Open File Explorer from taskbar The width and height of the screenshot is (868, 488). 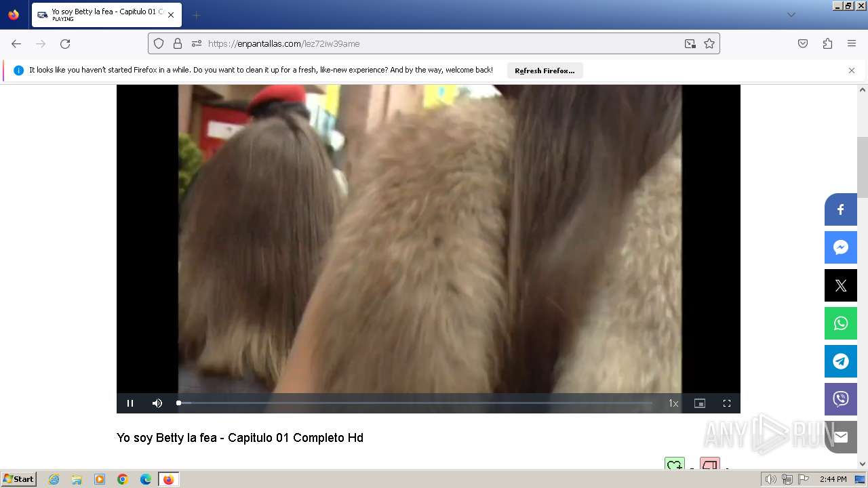click(x=77, y=479)
